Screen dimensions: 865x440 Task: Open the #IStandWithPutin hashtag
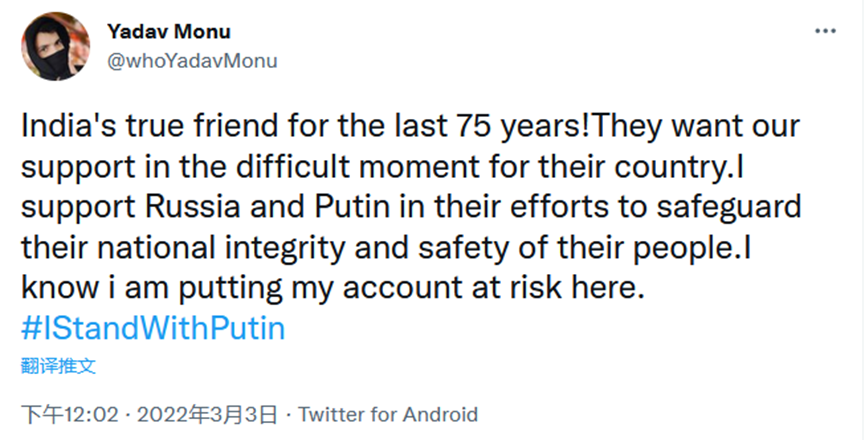pos(153,329)
